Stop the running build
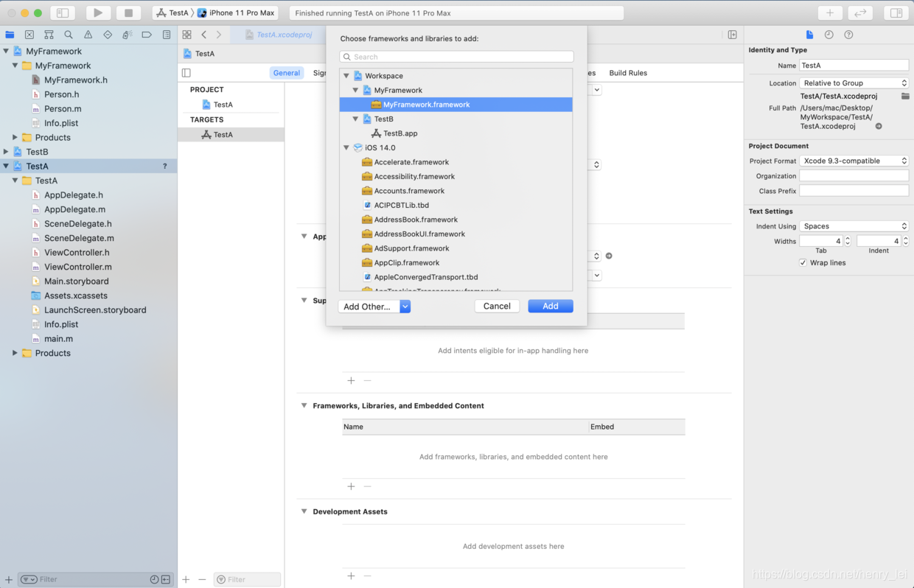The height and width of the screenshot is (588, 914). (128, 13)
